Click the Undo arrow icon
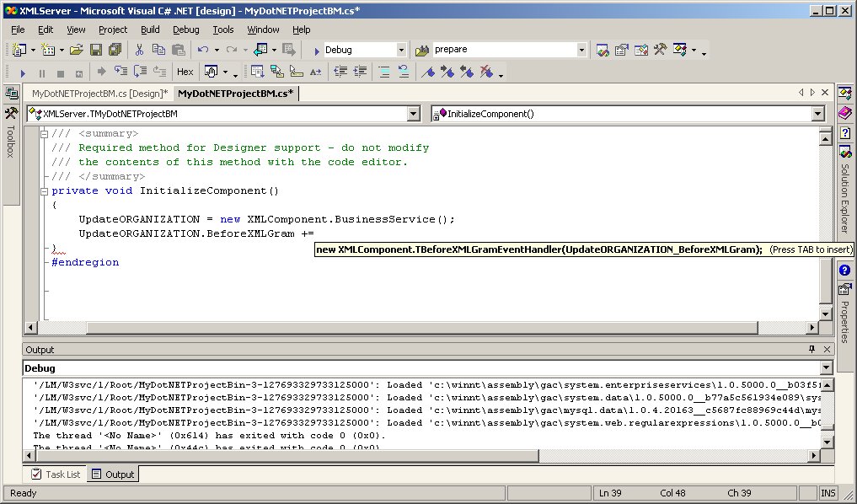 click(203, 51)
